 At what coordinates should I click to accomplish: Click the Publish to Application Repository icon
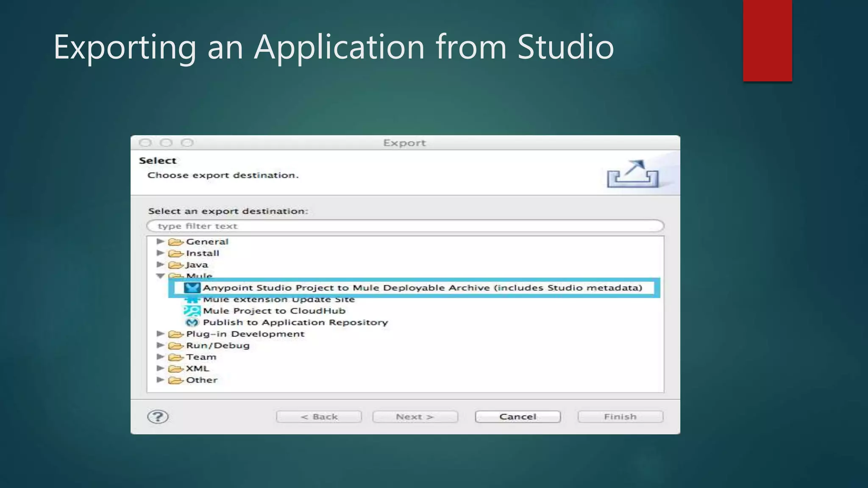[x=192, y=322]
